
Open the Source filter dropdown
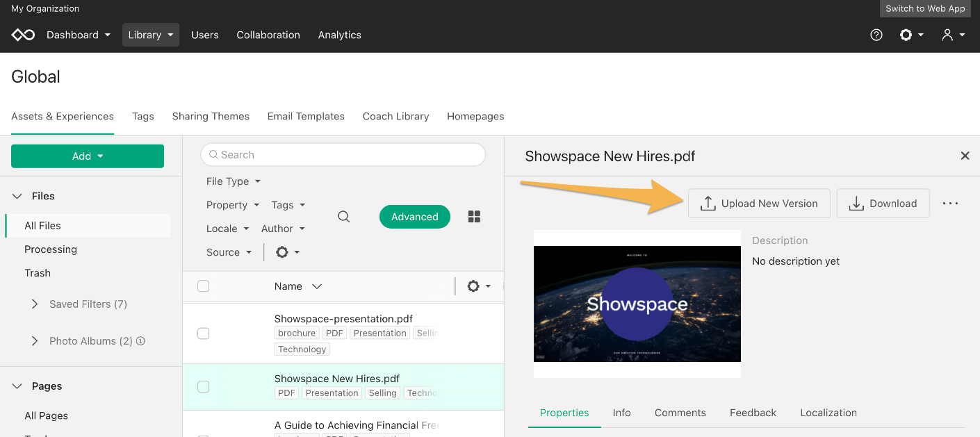pos(229,252)
